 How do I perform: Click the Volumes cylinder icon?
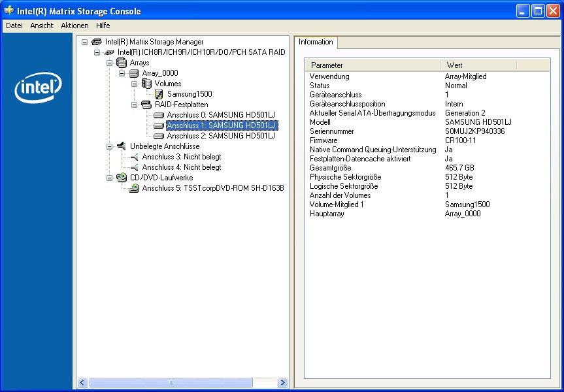click(x=146, y=84)
